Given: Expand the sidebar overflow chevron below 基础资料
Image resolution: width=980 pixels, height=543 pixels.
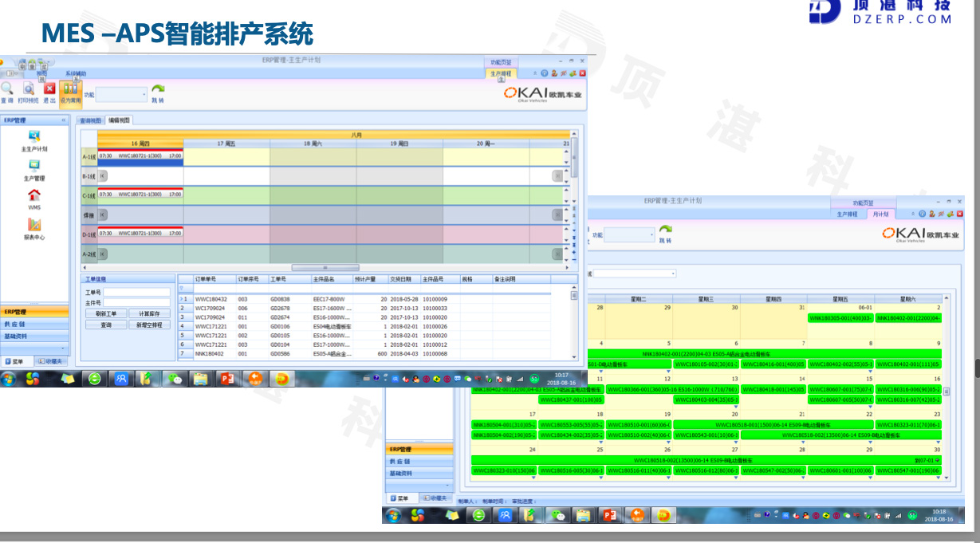Looking at the screenshot, I should pyautogui.click(x=62, y=348).
